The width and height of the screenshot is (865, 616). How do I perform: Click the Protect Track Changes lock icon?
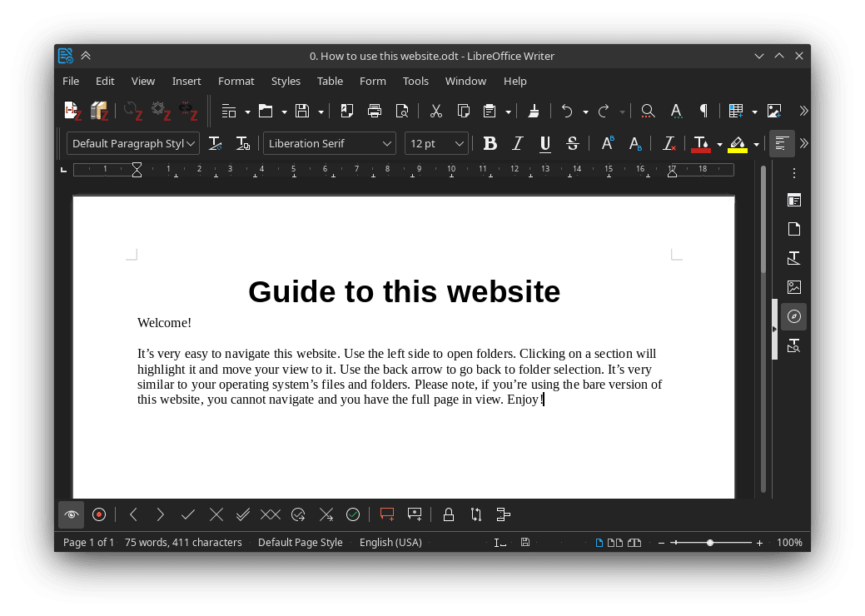(x=448, y=514)
